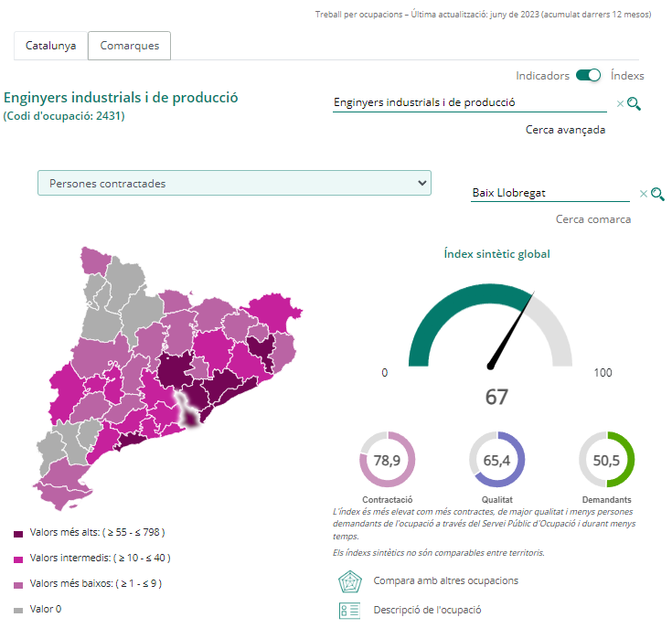672x628 pixels.
Task: Click the Contractació 78,9 donut chart
Action: tap(387, 460)
